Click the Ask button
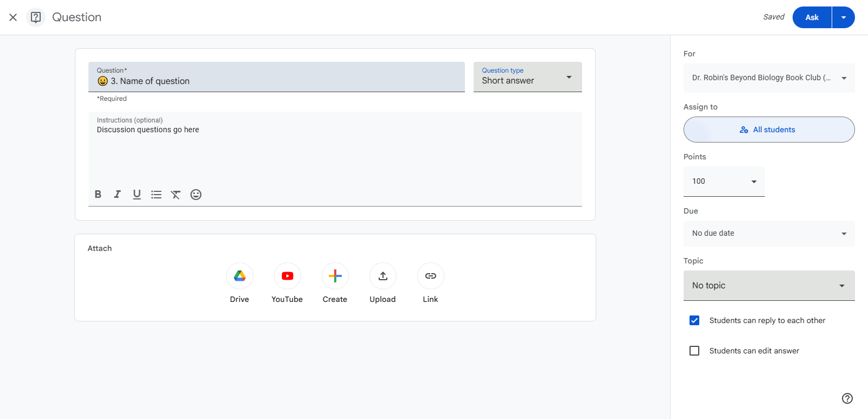The height and width of the screenshot is (419, 868). [812, 17]
